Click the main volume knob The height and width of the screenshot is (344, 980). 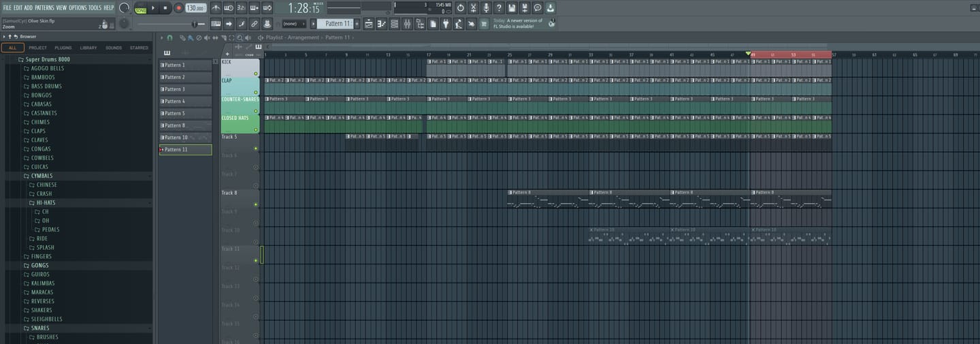point(124,7)
